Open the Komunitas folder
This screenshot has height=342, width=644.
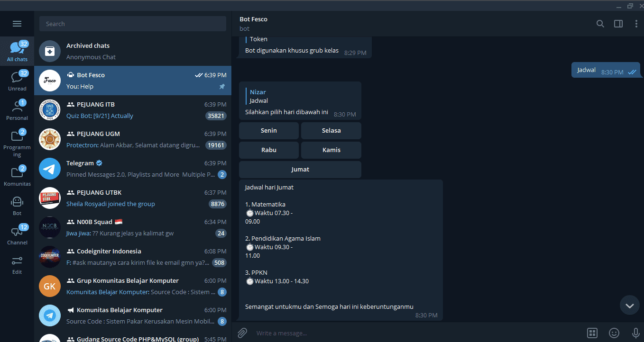pyautogui.click(x=17, y=176)
